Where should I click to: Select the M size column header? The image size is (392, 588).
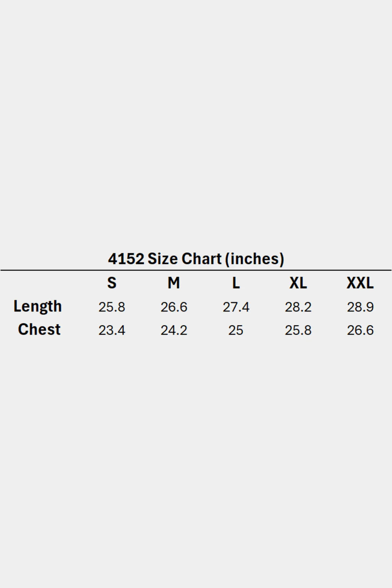click(x=174, y=283)
